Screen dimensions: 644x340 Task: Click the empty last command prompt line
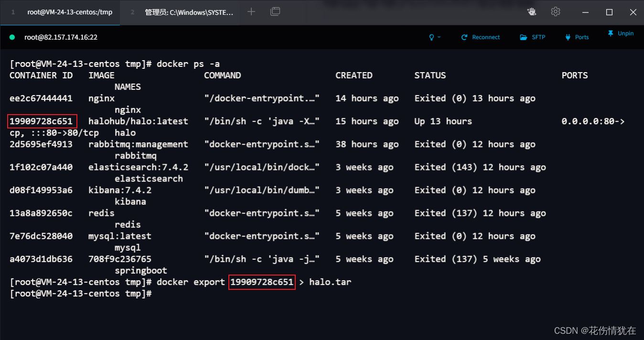[81, 293]
